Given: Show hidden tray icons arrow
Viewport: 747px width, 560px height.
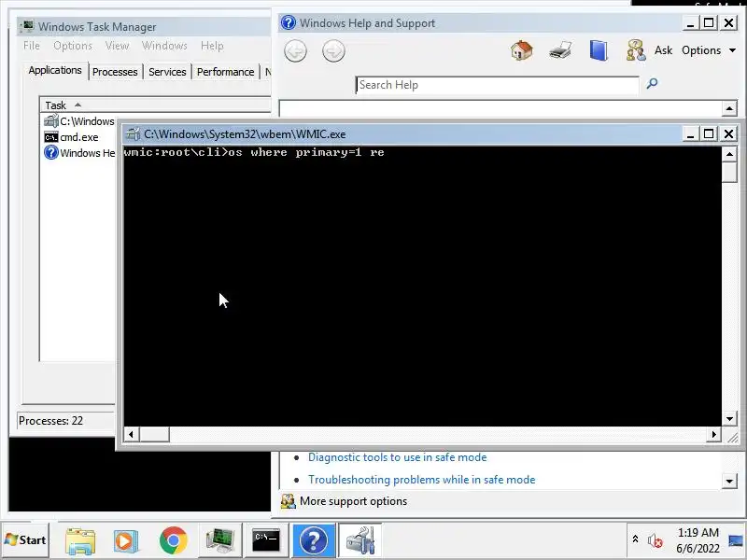Looking at the screenshot, I should pyautogui.click(x=635, y=539).
